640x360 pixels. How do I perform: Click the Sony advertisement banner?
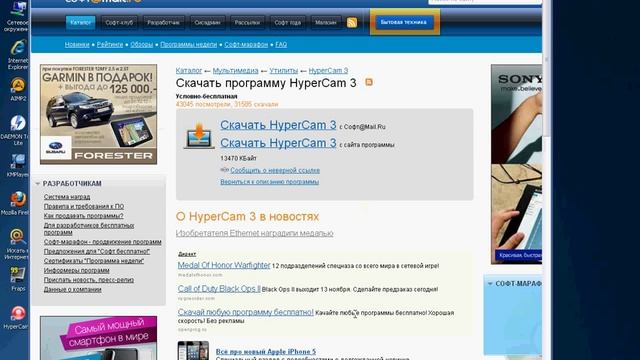(516, 164)
